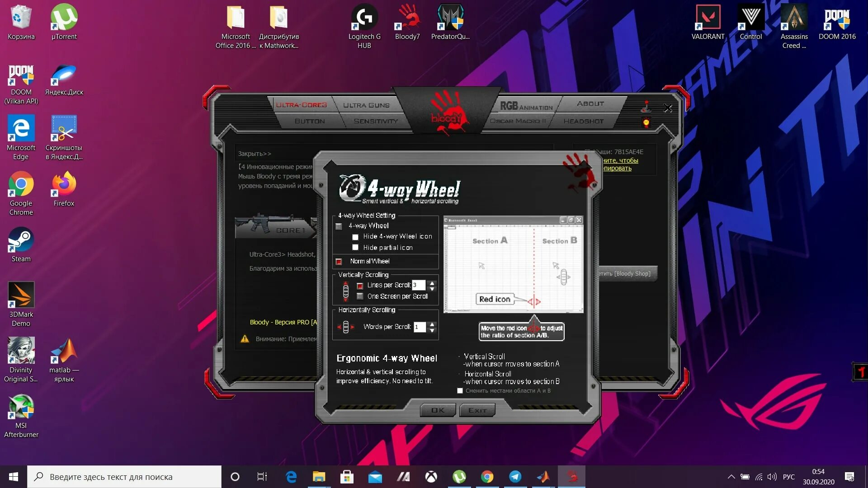Image resolution: width=868 pixels, height=488 pixels.
Task: Open Microsoft Edge desktop shortcut
Action: click(x=21, y=137)
